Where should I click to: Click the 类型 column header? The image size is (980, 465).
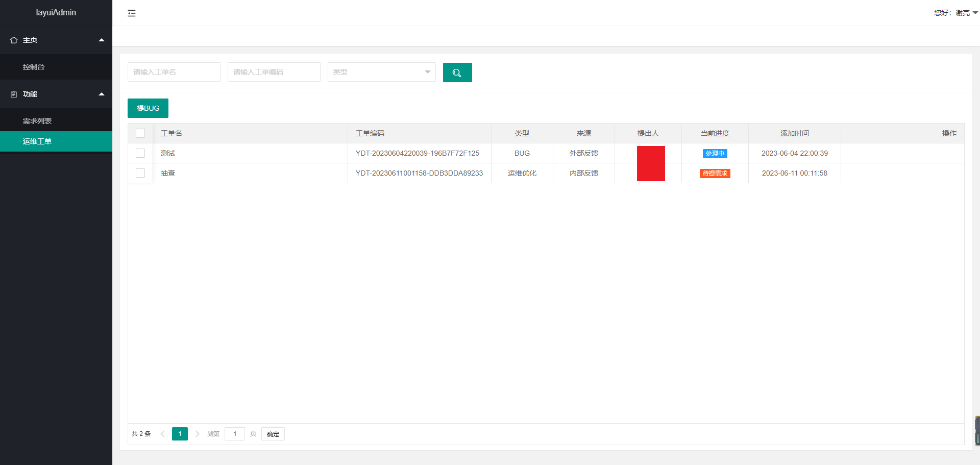pyautogui.click(x=522, y=133)
